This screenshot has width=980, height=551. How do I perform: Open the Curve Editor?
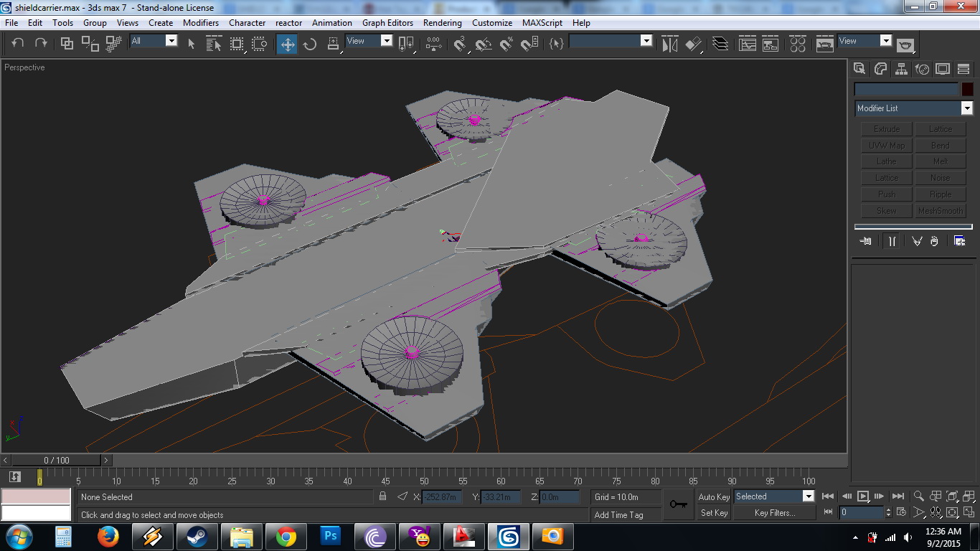click(x=748, y=44)
